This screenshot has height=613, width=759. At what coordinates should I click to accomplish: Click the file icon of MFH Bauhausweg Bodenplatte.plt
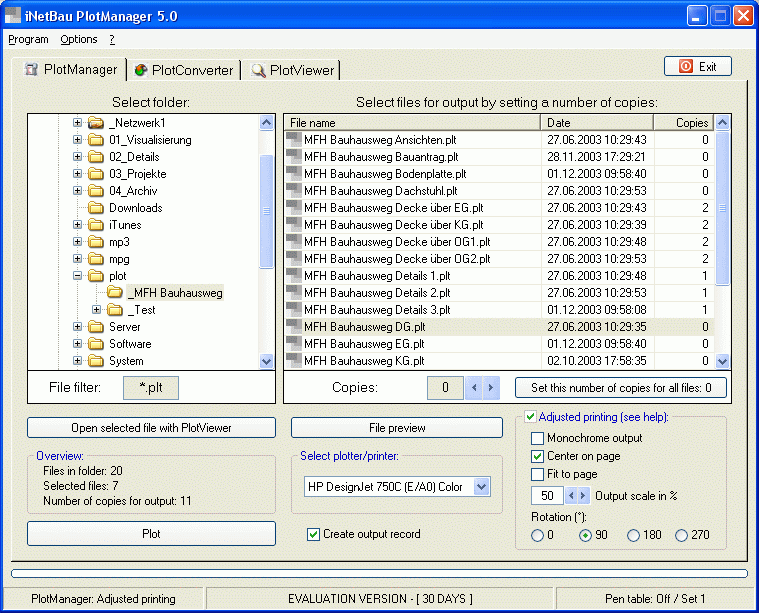tap(294, 173)
